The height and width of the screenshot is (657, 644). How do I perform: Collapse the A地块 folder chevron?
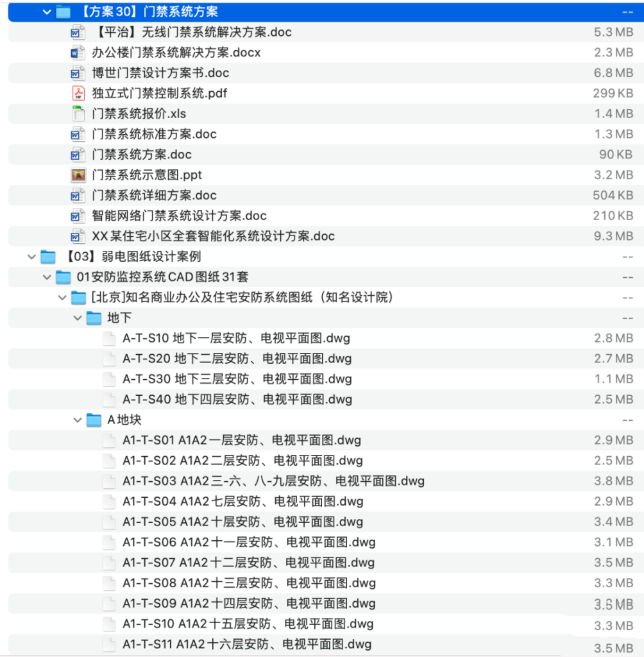76,420
